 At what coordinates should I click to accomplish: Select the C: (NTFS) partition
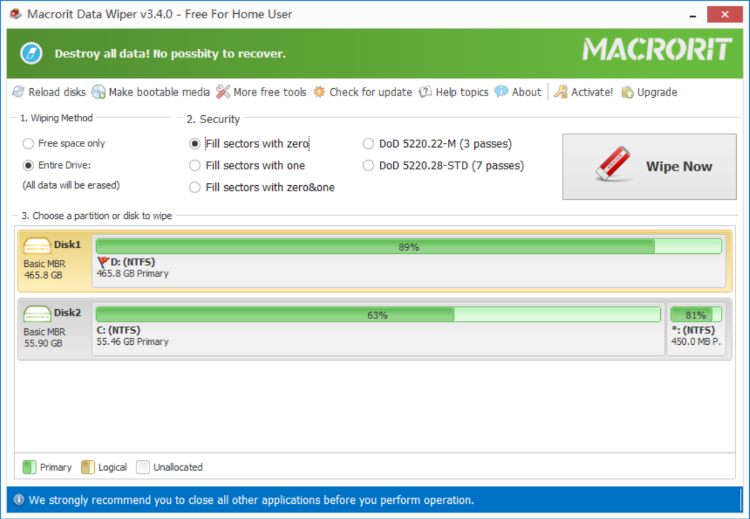[378, 315]
